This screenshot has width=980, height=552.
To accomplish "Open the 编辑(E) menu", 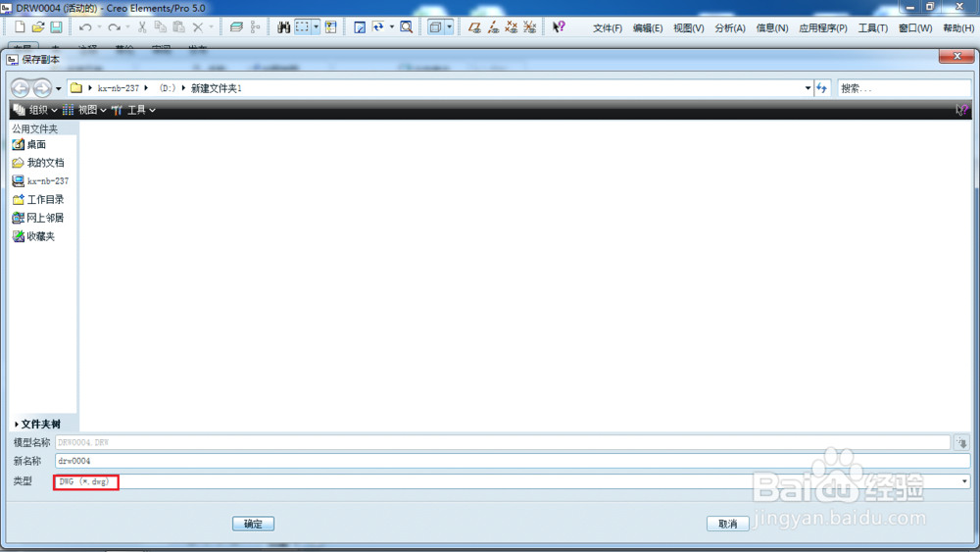I will tap(648, 28).
